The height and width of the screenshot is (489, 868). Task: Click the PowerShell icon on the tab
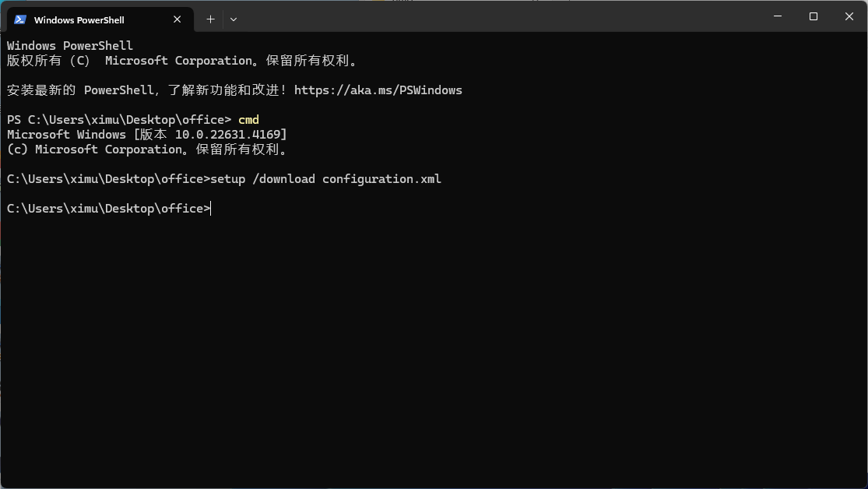20,19
